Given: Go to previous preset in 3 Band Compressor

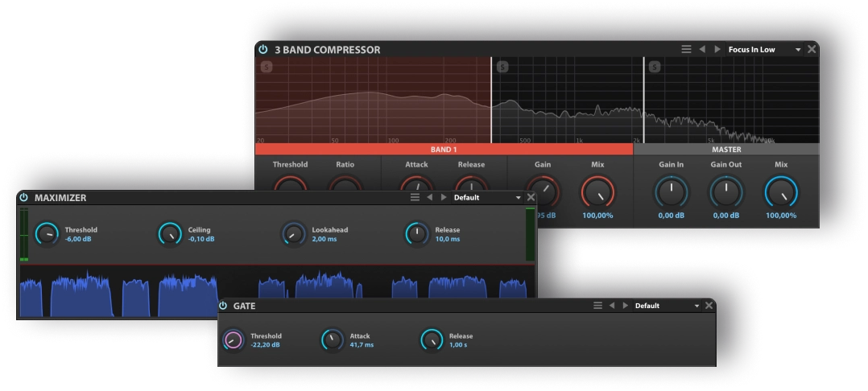Looking at the screenshot, I should [702, 49].
